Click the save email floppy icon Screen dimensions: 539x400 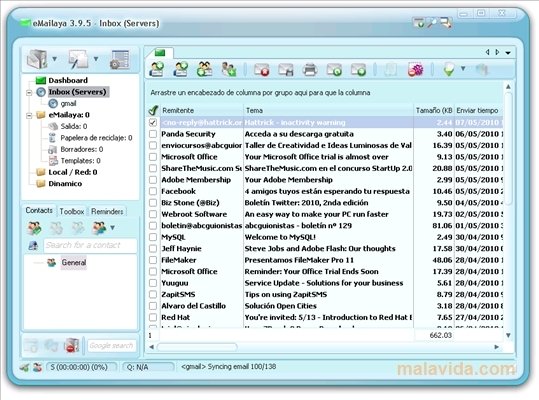tap(286, 70)
